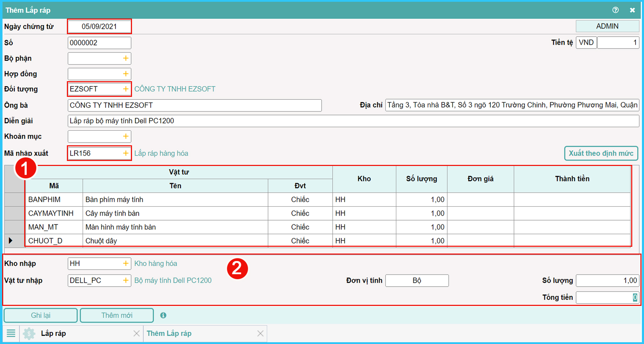Viewport: 644px width, 344px height.
Task: Click the info icon beside Thêm mới
Action: (163, 315)
